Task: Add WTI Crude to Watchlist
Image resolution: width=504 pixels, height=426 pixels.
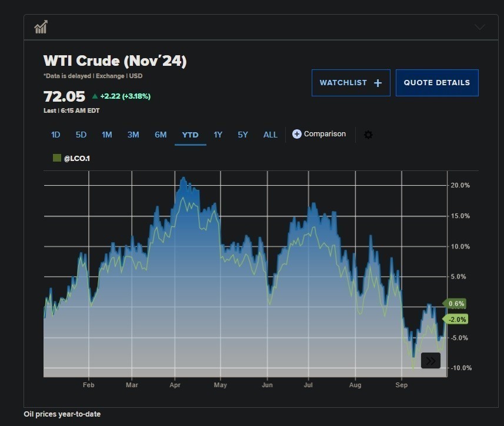Action: click(x=351, y=83)
